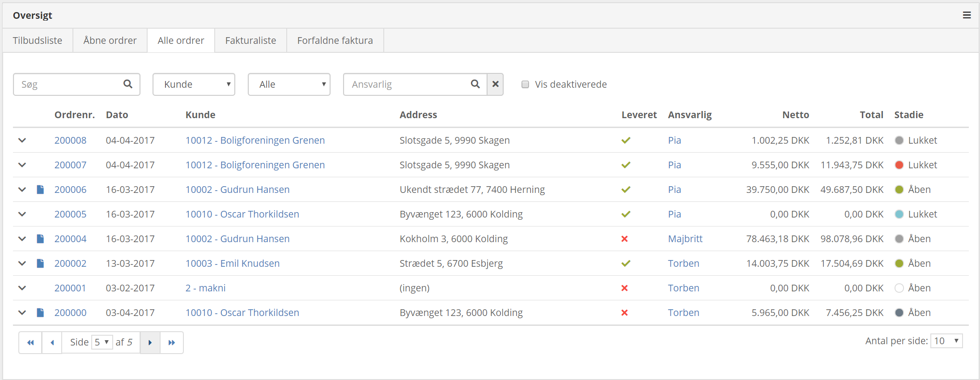Image resolution: width=980 pixels, height=380 pixels.
Task: Change the Antal per side dropdown
Action: point(946,341)
